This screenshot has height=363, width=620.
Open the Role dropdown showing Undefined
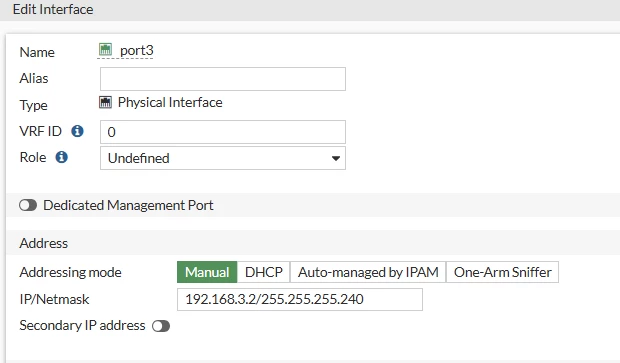point(223,158)
